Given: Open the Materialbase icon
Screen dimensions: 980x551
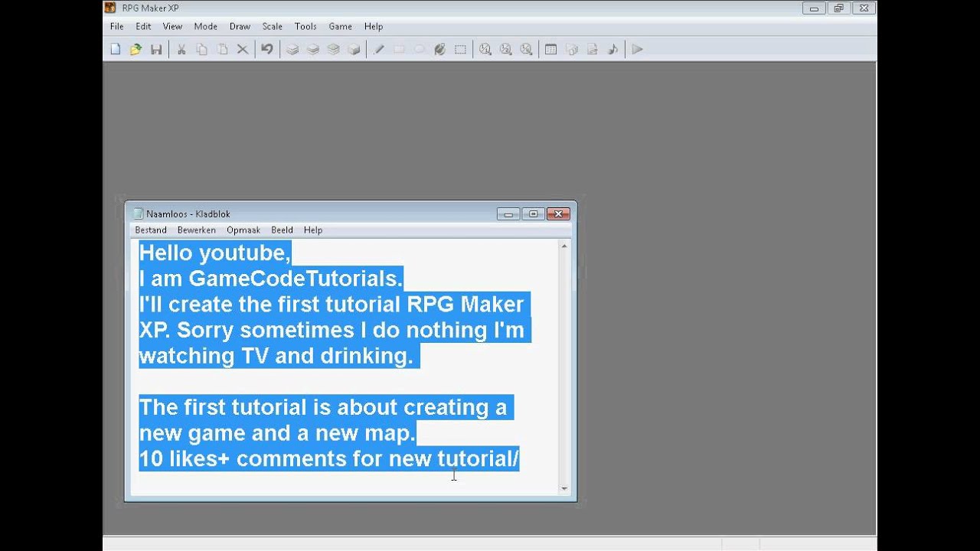Looking at the screenshot, I should pos(571,49).
